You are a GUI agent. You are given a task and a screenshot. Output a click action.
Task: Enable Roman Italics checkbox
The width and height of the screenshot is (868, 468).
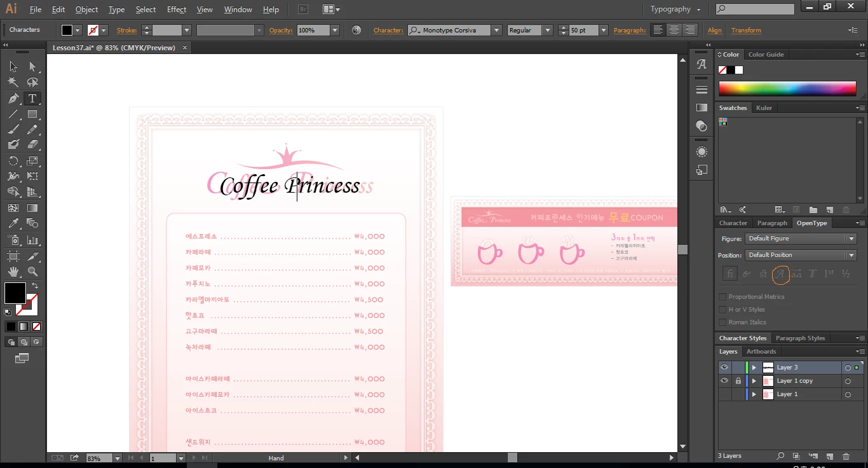tap(722, 322)
